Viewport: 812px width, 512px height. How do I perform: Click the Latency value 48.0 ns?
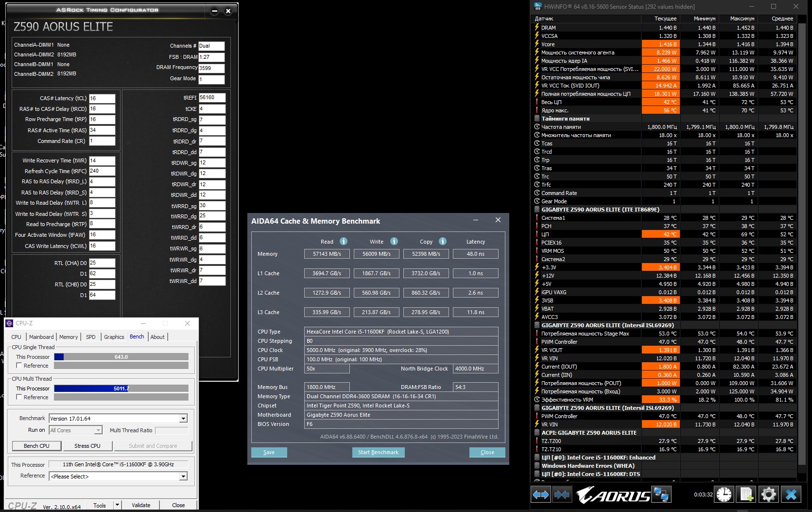[475, 254]
